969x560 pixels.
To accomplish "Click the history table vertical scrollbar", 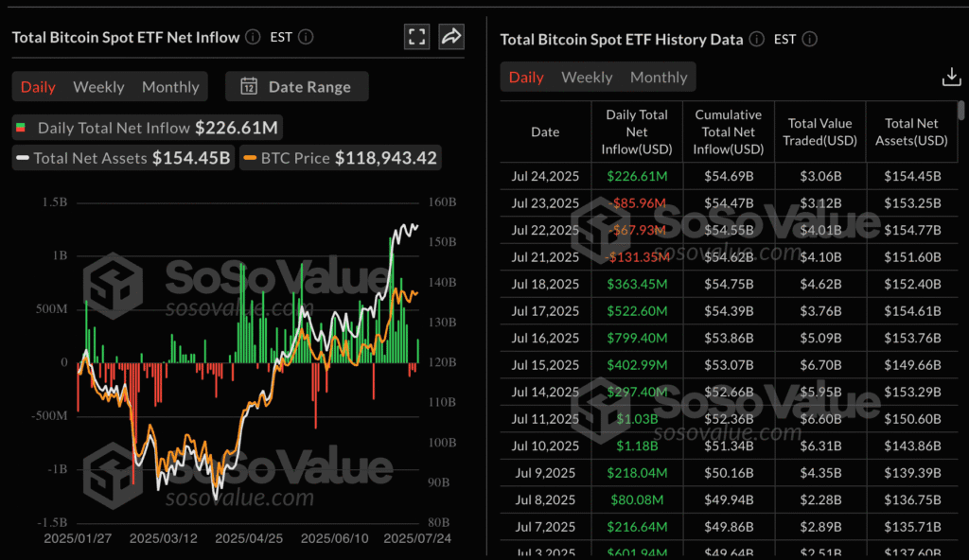I will [x=961, y=114].
